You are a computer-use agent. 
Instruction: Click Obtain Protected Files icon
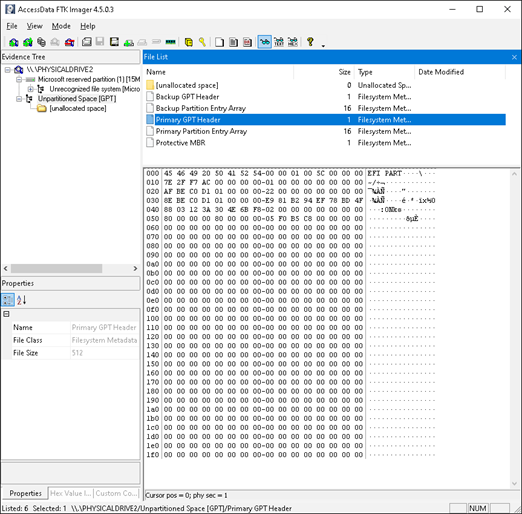coord(189,42)
